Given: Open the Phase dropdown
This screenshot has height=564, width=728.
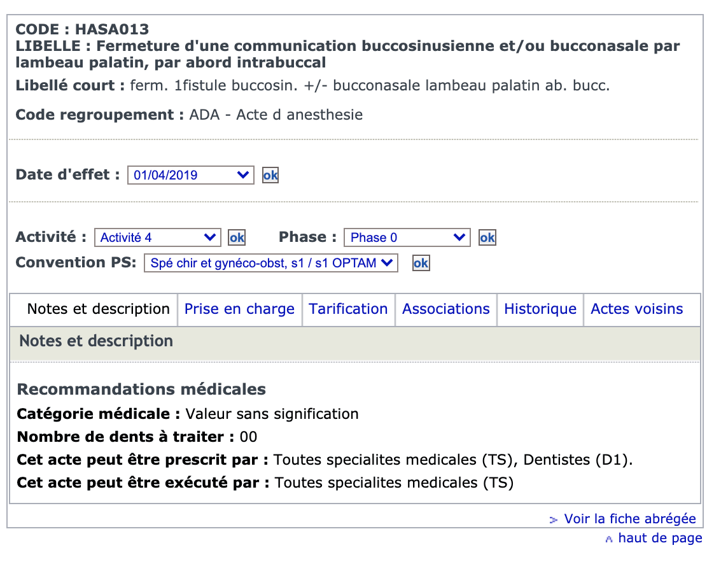Looking at the screenshot, I should point(407,237).
